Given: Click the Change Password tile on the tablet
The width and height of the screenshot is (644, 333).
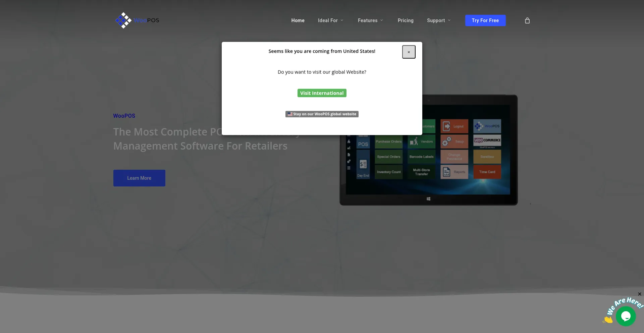Looking at the screenshot, I should tap(454, 157).
